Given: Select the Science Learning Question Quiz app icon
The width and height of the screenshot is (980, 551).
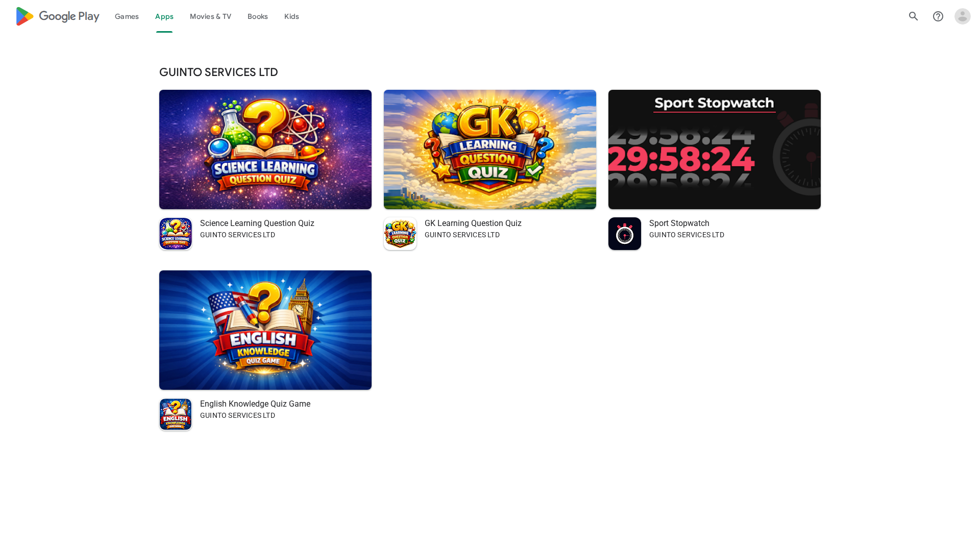Looking at the screenshot, I should [175, 233].
